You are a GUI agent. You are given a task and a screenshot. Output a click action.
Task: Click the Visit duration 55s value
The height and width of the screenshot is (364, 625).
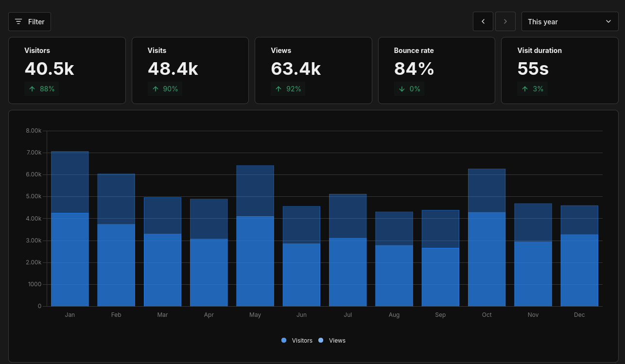533,69
